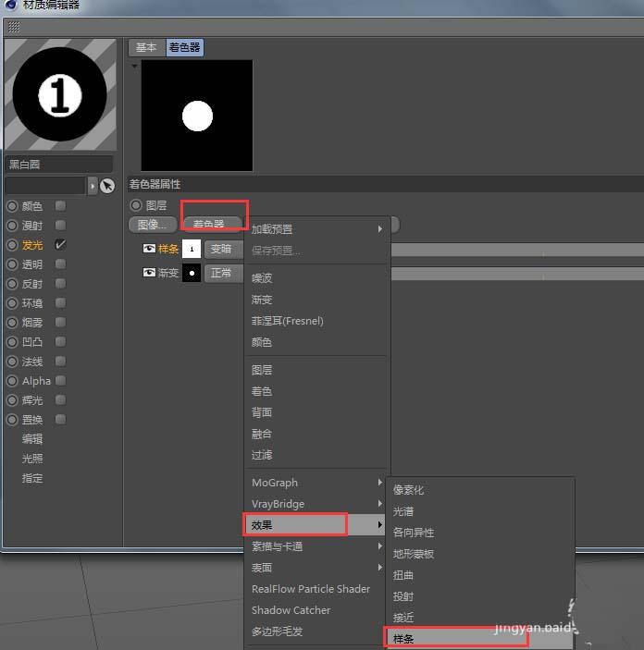Select the 反射 channel radio icon
The width and height of the screenshot is (644, 650).
12,284
